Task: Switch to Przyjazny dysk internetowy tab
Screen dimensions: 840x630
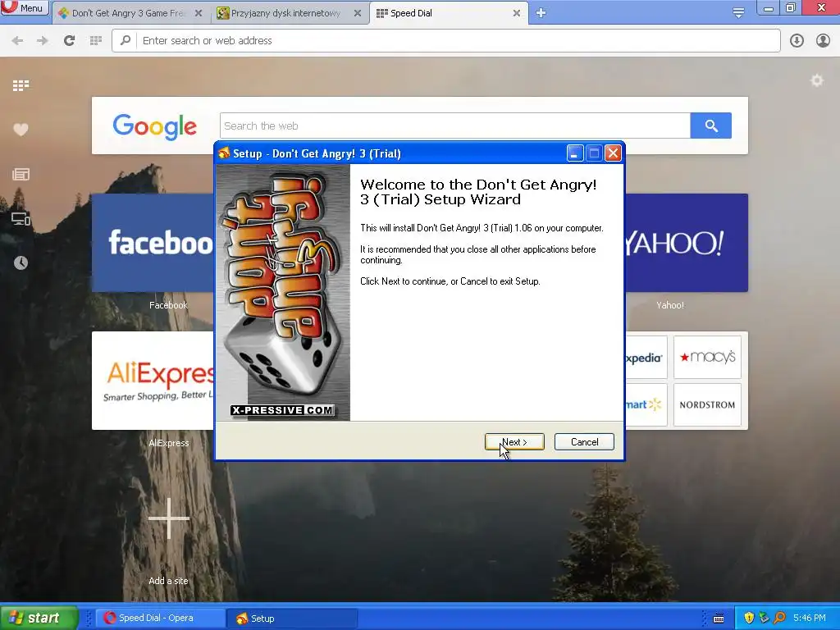Action: pos(285,13)
